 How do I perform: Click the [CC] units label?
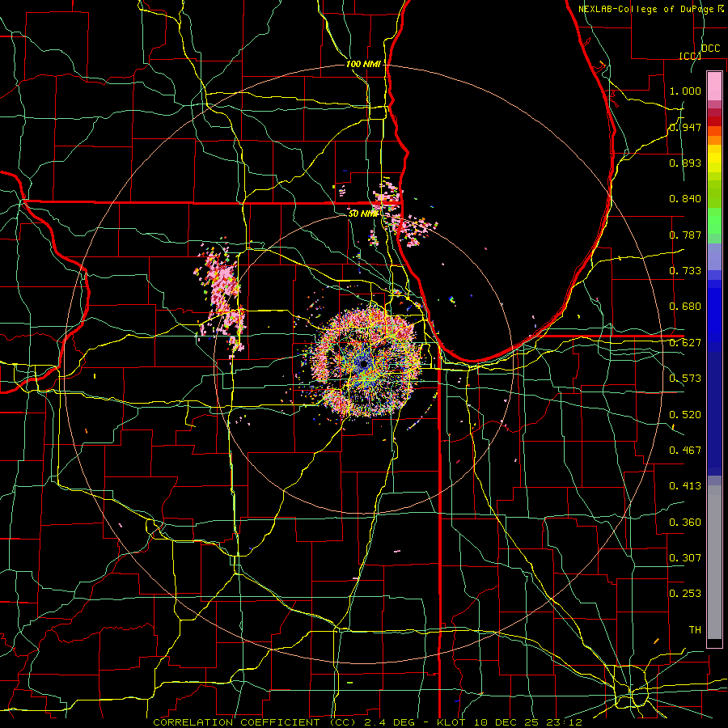(x=690, y=56)
